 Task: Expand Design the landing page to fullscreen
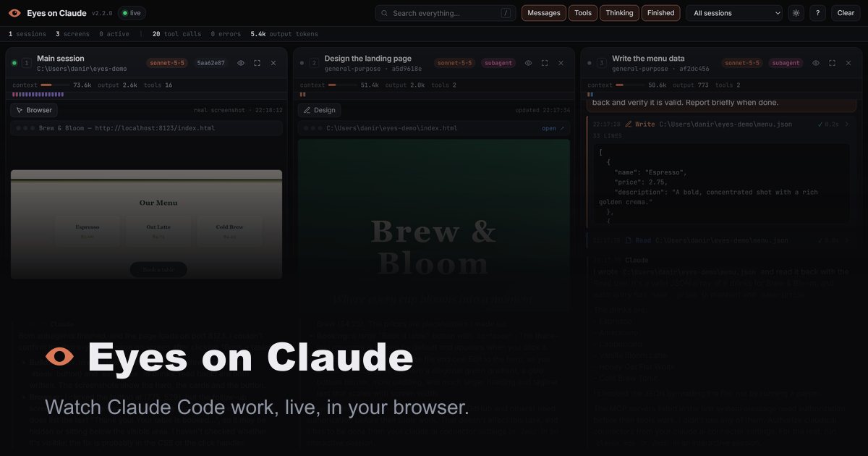click(x=545, y=63)
